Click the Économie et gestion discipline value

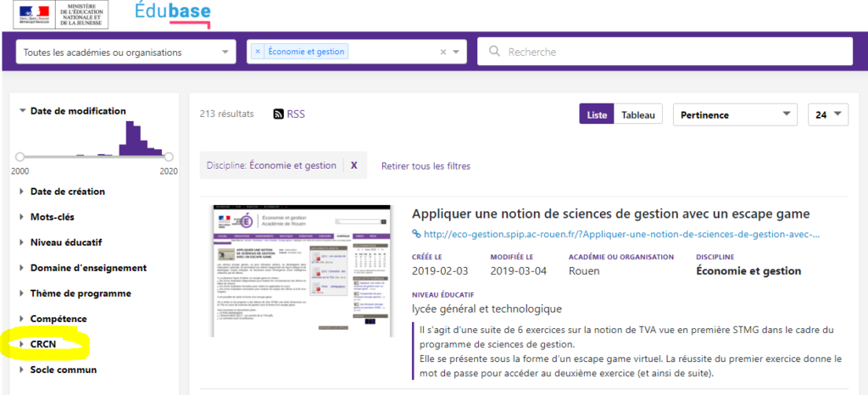[x=748, y=271]
